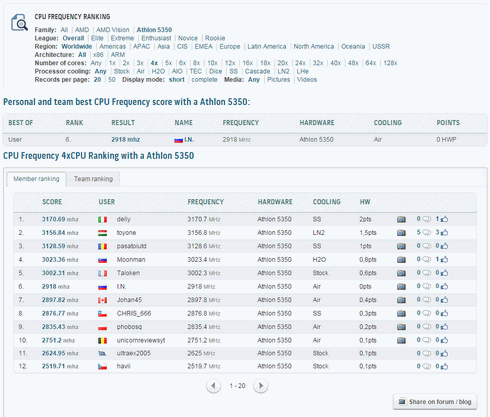
Task: Open the comments bubble in havli's row
Action: click(x=427, y=366)
